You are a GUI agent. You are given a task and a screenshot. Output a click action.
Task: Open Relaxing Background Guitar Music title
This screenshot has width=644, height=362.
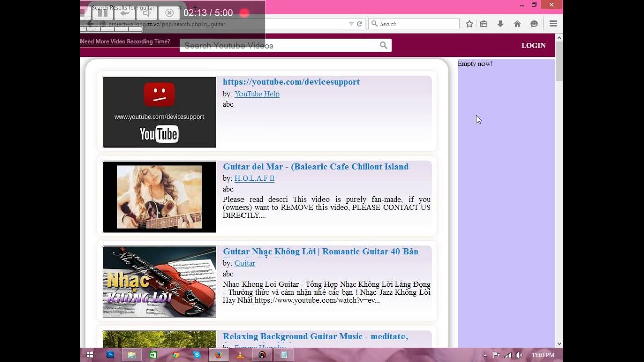[315, 336]
